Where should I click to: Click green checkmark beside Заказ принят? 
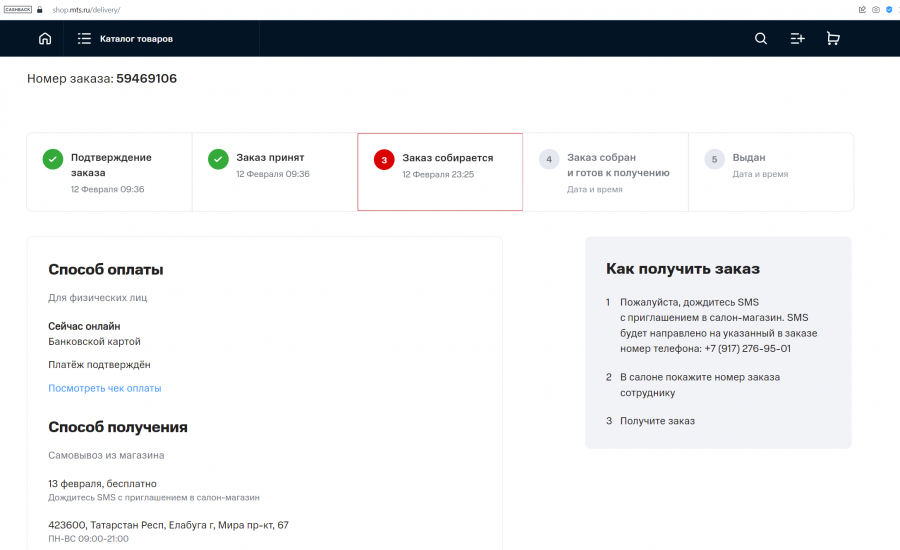click(218, 159)
